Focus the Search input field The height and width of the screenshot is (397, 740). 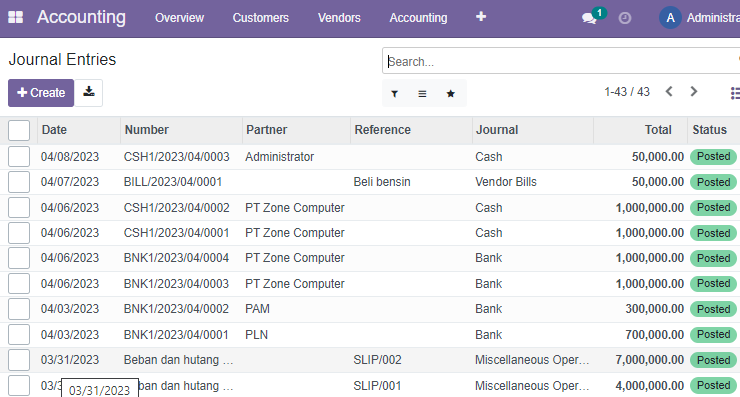[562, 61]
